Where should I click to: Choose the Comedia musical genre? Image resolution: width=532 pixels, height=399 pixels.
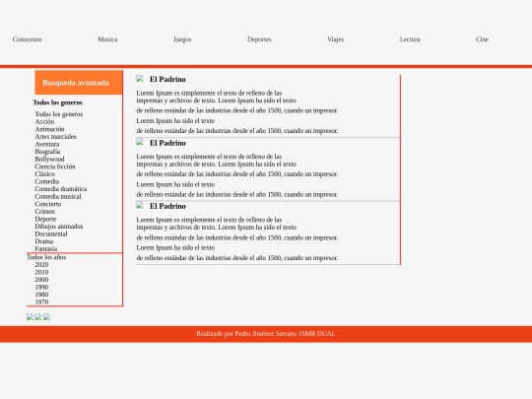point(58,196)
